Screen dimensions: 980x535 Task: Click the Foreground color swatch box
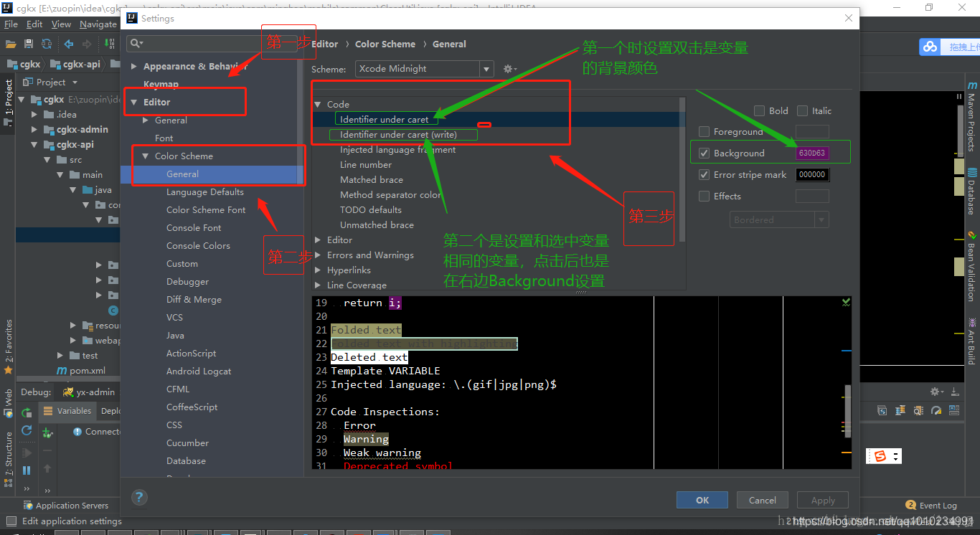[x=812, y=131]
